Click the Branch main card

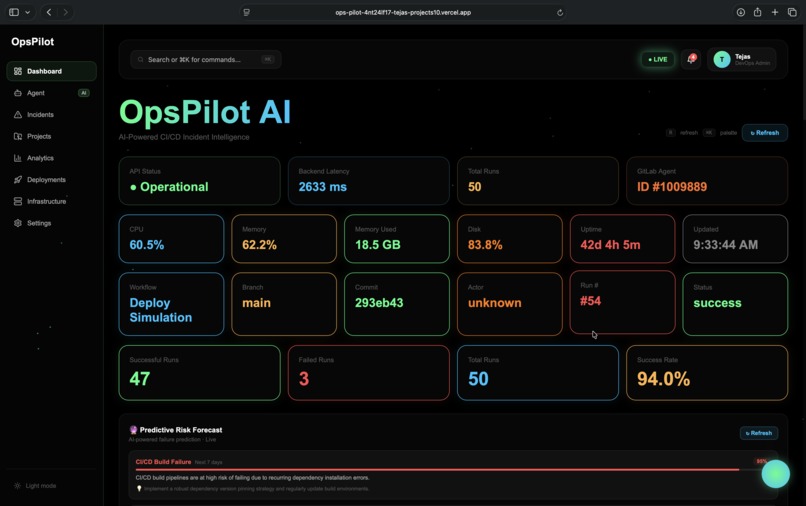[x=284, y=304]
